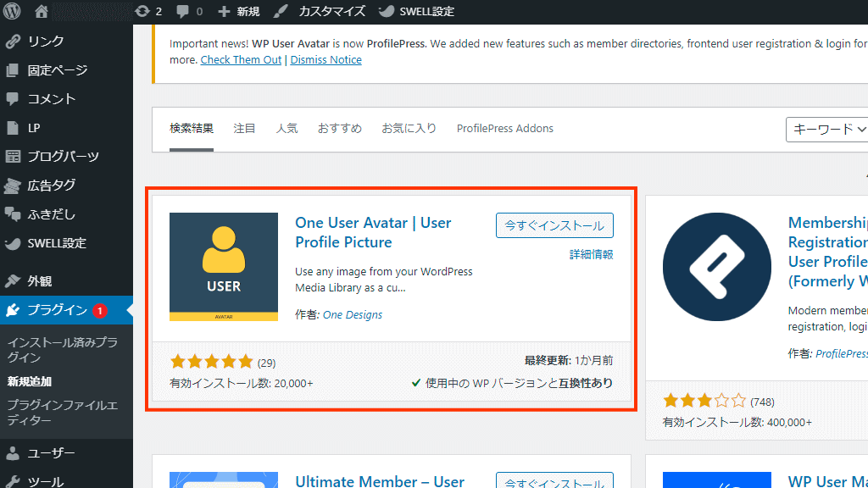Screen dimensions: 868x488
Task: Click the プラグイン plug icon
Action: point(13,310)
